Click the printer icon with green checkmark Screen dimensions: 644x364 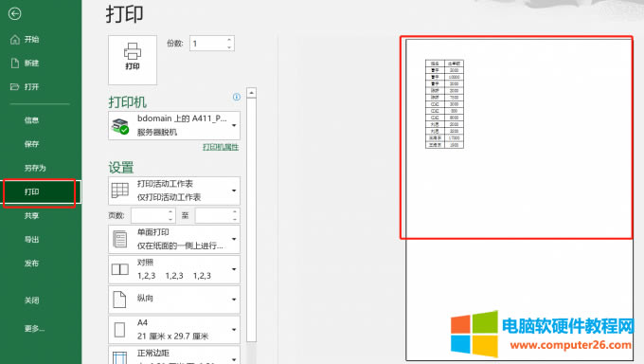[x=120, y=126]
